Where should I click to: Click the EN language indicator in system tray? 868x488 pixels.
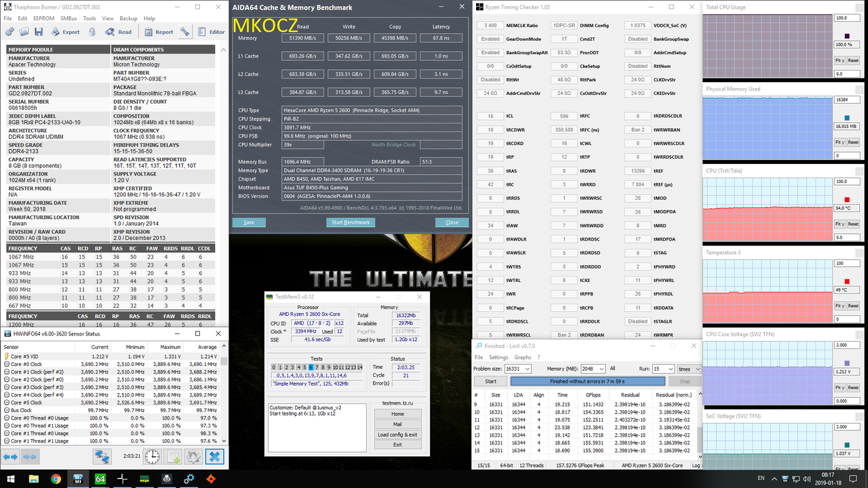click(761, 479)
